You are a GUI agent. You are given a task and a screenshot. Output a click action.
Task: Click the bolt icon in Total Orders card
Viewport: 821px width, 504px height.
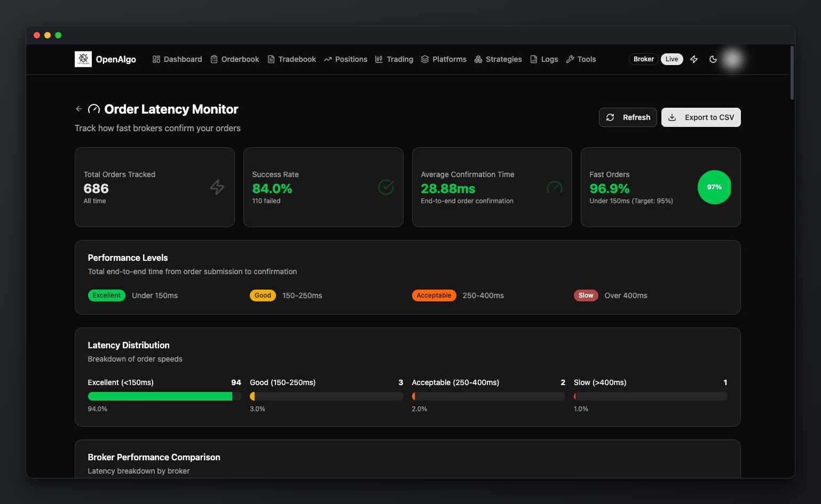coord(217,187)
